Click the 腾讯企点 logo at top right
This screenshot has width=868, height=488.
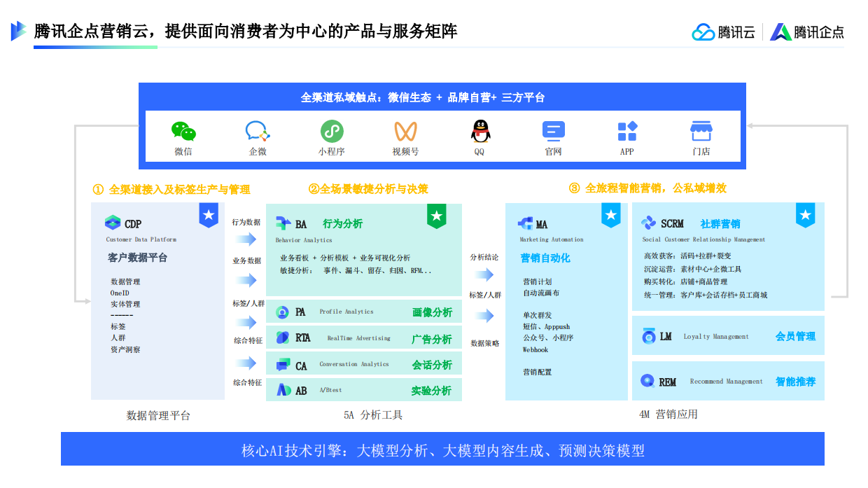pos(807,32)
